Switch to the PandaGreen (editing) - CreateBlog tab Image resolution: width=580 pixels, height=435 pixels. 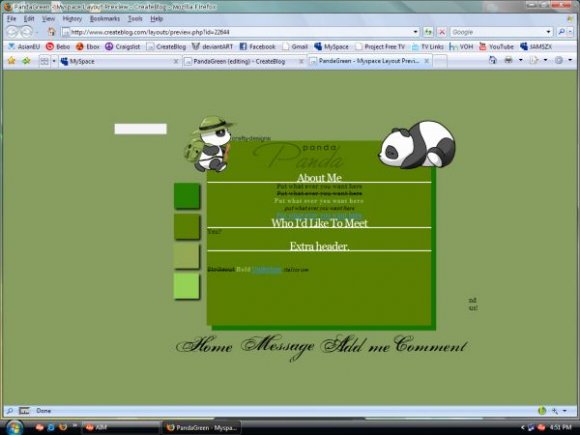(239, 61)
